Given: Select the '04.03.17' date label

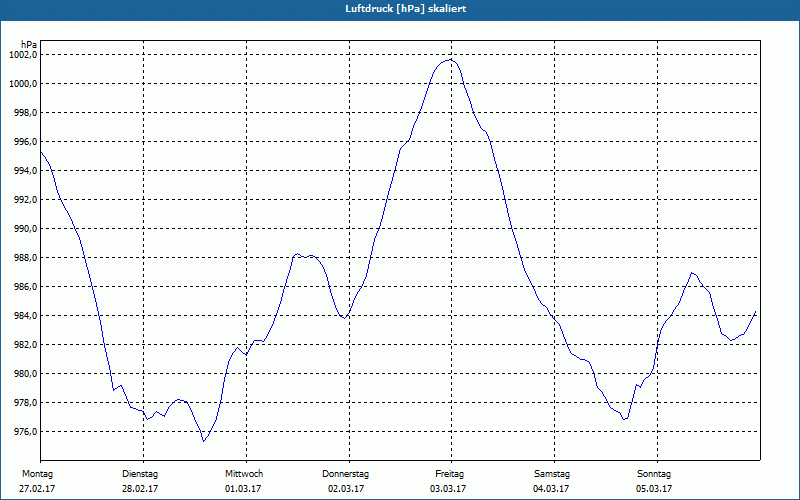Looking at the screenshot, I should (551, 489).
